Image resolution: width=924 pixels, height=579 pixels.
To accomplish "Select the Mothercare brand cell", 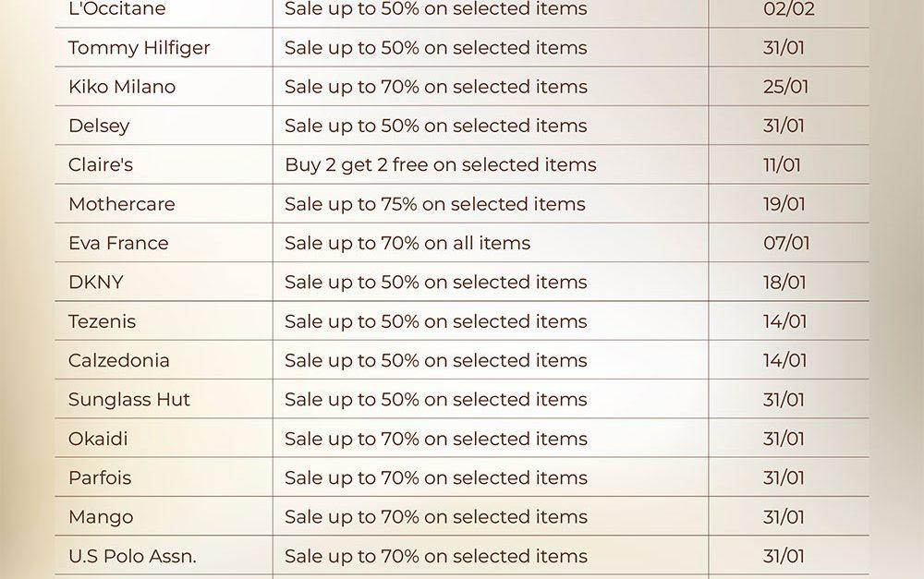I will [x=121, y=204].
